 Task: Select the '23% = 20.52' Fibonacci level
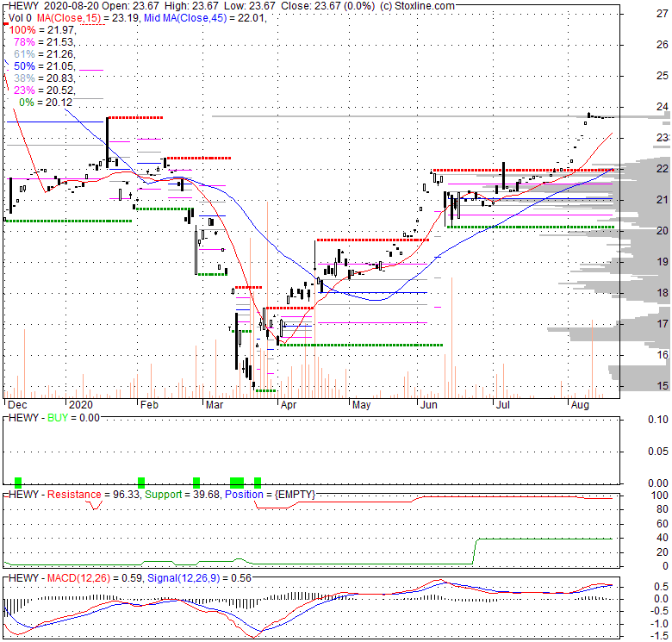point(45,90)
